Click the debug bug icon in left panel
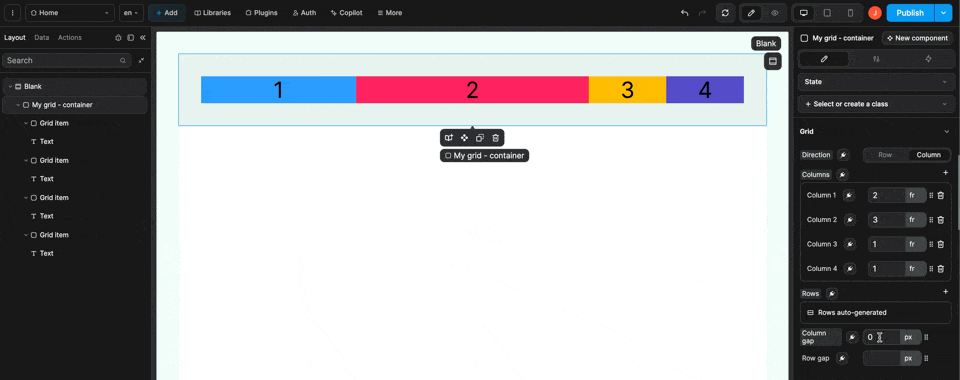Screen dimensions: 960x380 click(119, 37)
